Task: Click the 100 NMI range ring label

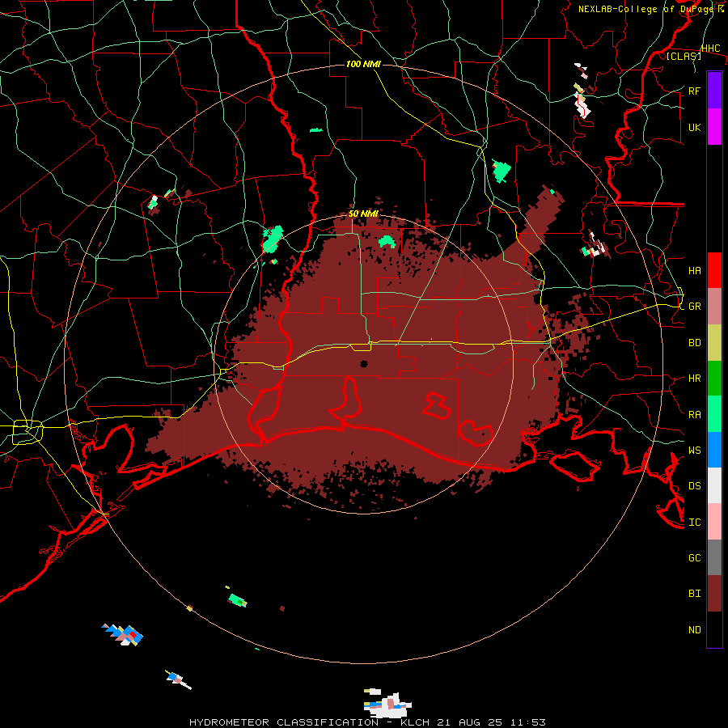Action: coord(363,64)
